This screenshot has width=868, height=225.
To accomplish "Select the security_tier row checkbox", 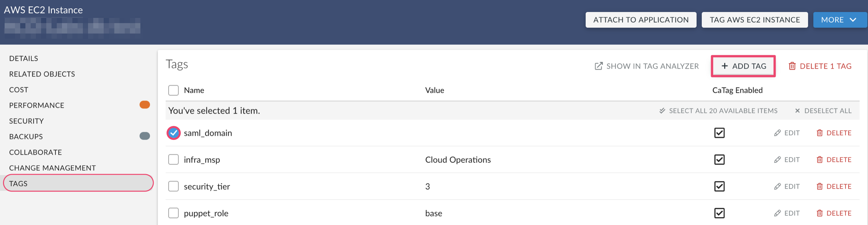I will pyautogui.click(x=173, y=186).
